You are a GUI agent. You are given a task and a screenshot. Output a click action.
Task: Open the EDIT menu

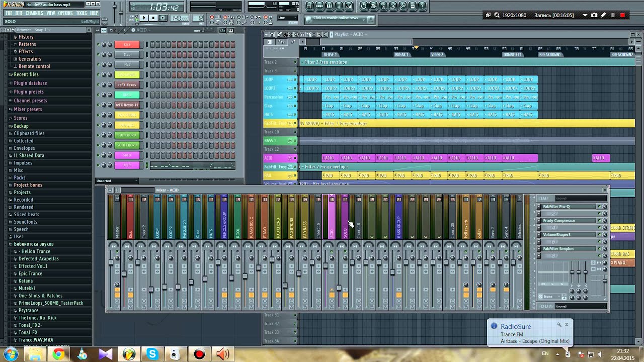point(19,13)
